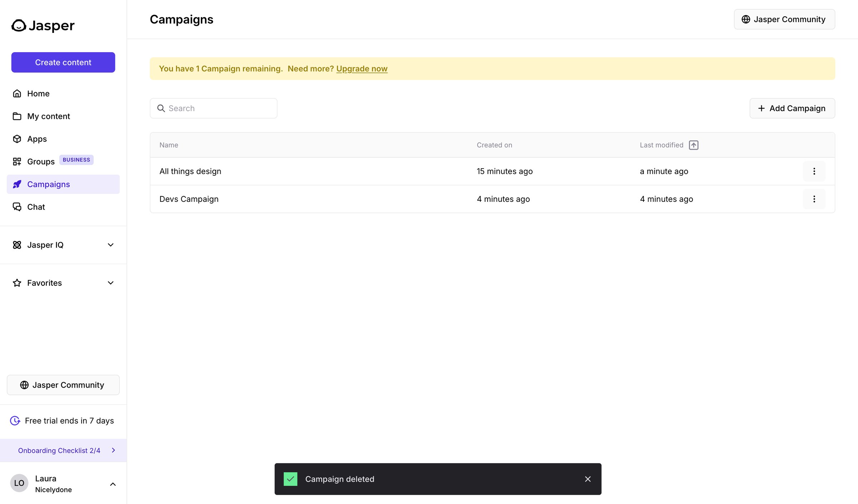Click the My content folder icon
The width and height of the screenshot is (858, 504).
click(x=17, y=116)
